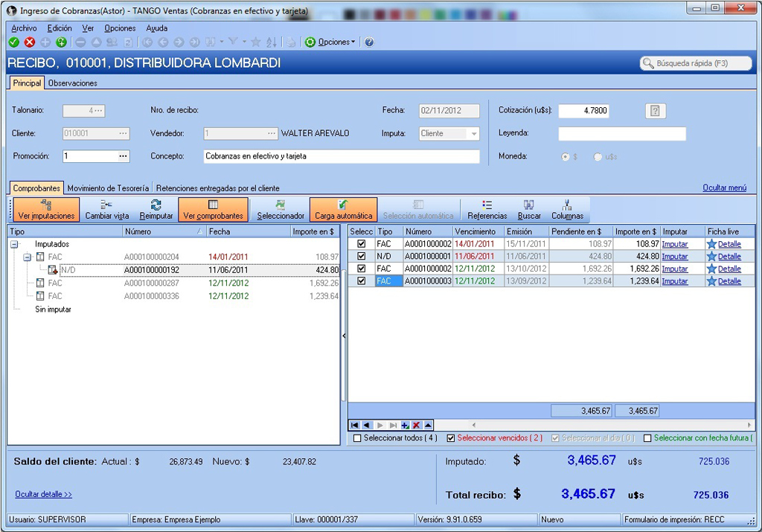Click the filter funnel toolbar icon

233,42
